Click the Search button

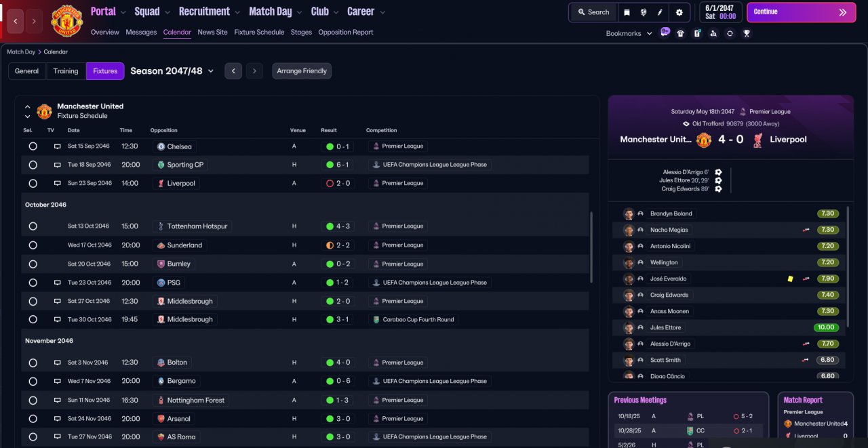pos(593,12)
